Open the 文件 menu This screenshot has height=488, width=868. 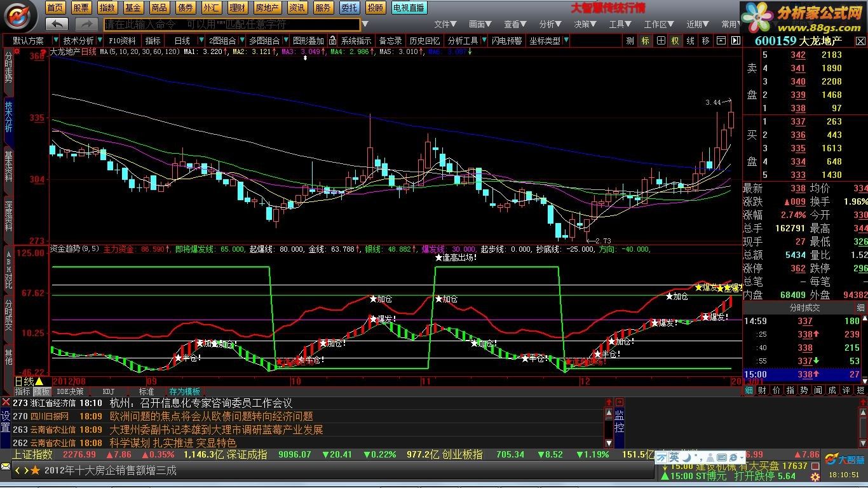coord(446,24)
